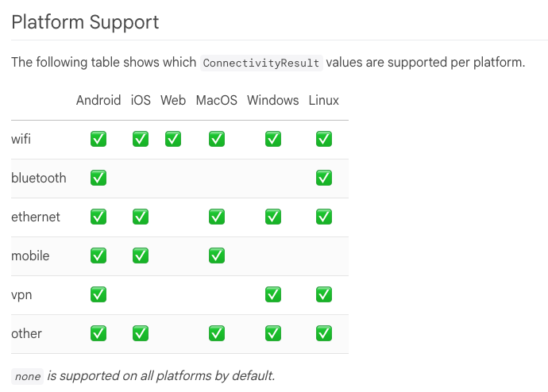Click the ethernet MacOS green checkmark
The image size is (548, 392).
(x=217, y=217)
